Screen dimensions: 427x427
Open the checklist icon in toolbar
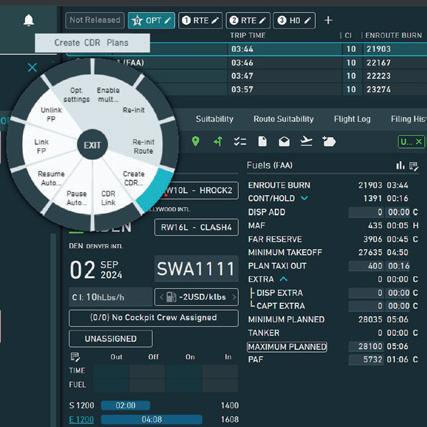pos(240,142)
